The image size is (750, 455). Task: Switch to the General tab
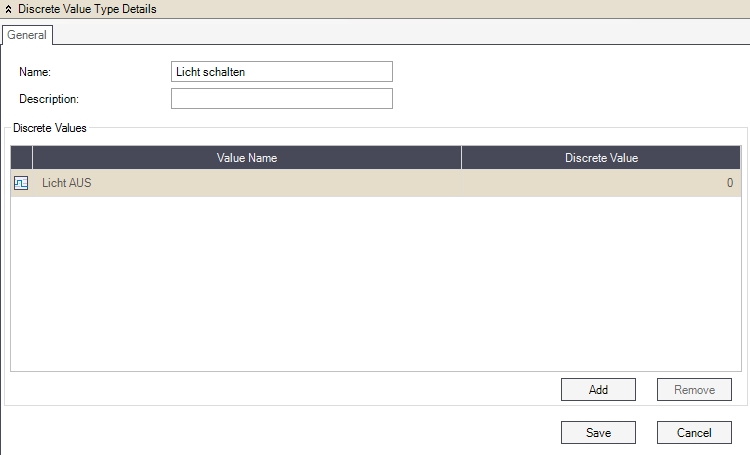coord(27,35)
